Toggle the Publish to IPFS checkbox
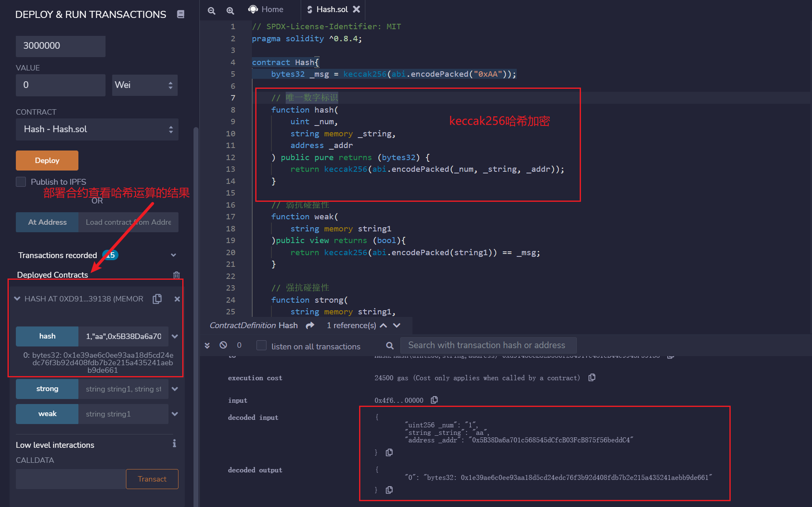The image size is (812, 507). (21, 182)
